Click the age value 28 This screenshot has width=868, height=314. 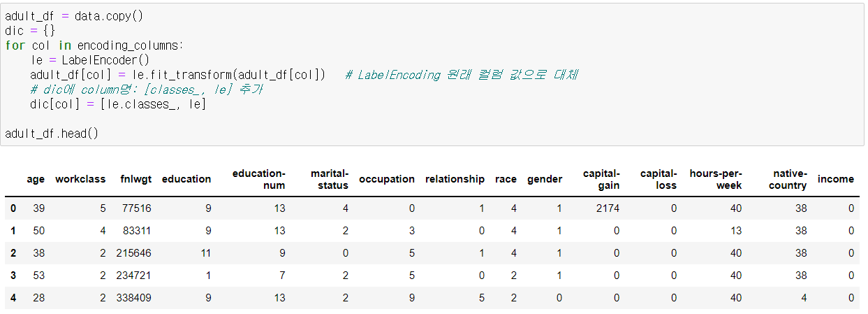(x=38, y=298)
